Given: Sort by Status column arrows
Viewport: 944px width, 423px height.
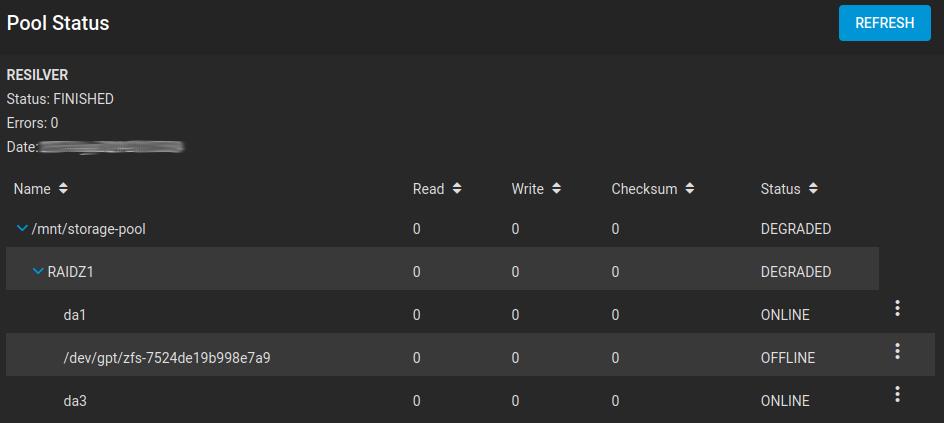Looking at the screenshot, I should pos(813,188).
